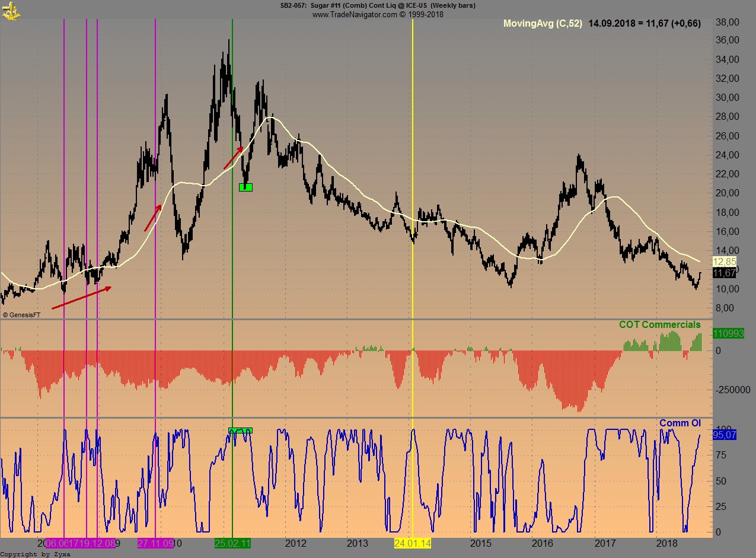
Task: Select red arrow beside the 2010 price rally
Action: pos(152,218)
